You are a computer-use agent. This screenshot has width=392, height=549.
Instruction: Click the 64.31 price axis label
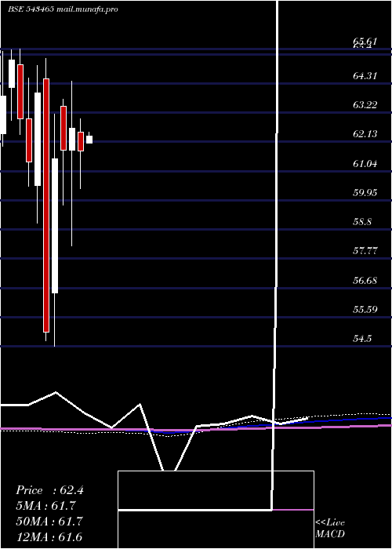point(365,75)
